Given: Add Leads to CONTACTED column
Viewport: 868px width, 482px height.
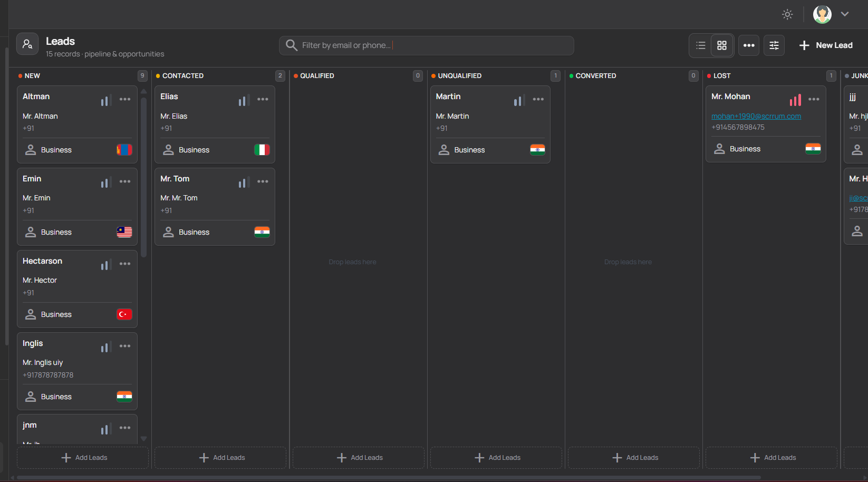Looking at the screenshot, I should (x=220, y=458).
